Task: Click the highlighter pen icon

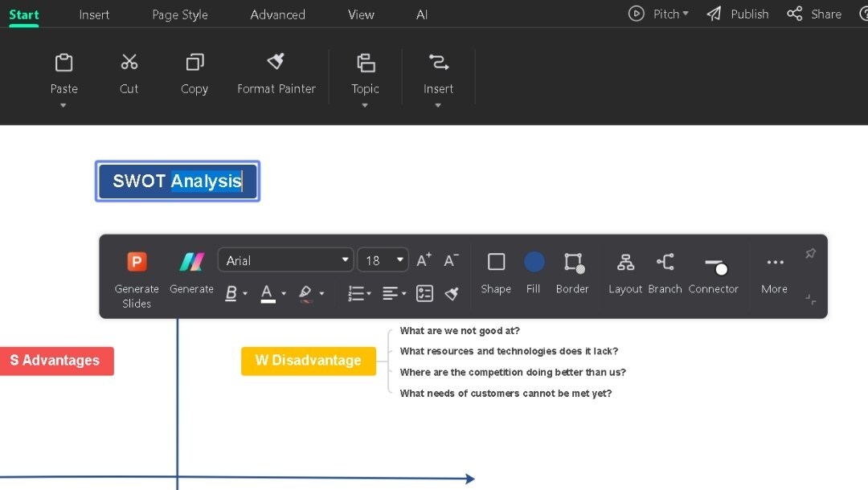Action: [x=305, y=293]
